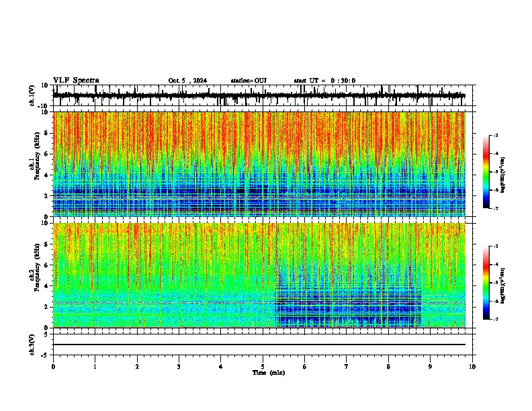The height and width of the screenshot is (411, 532).
Task: Click inside the ch.2 spectrogram panel
Action: tap(259, 275)
